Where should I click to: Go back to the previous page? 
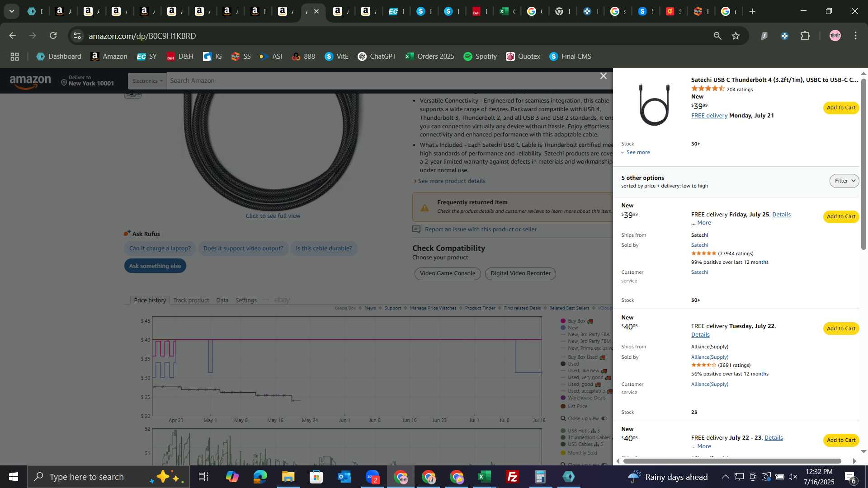13,36
